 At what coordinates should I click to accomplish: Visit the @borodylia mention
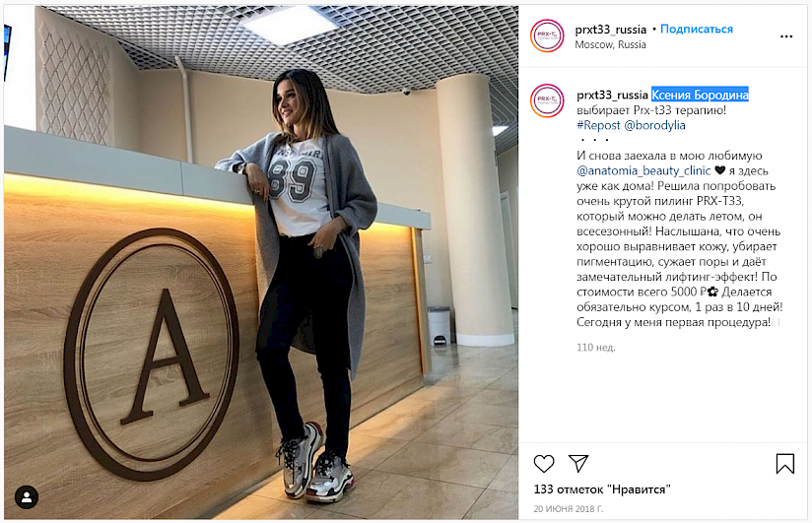tap(654, 125)
